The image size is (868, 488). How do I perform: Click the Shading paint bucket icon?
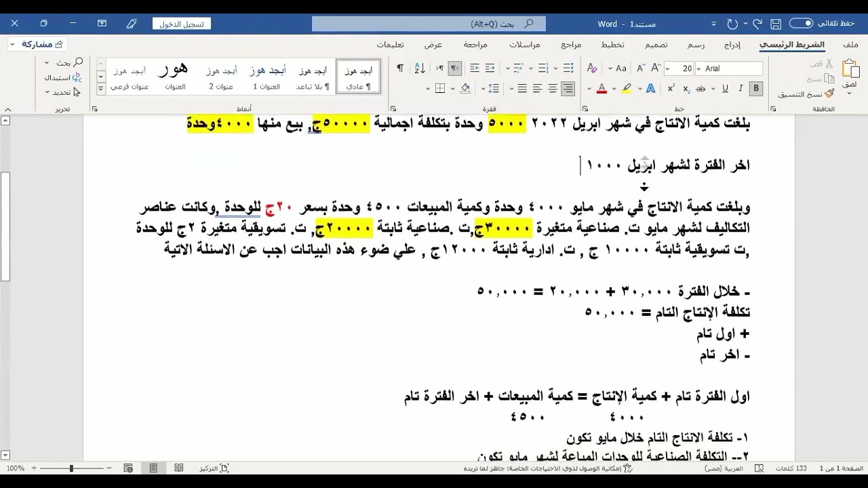tap(465, 88)
